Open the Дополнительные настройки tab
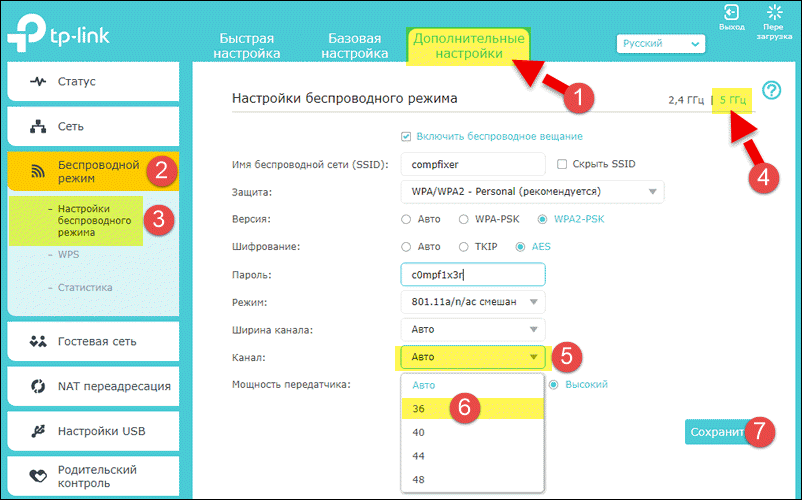The image size is (802, 500). tap(469, 46)
